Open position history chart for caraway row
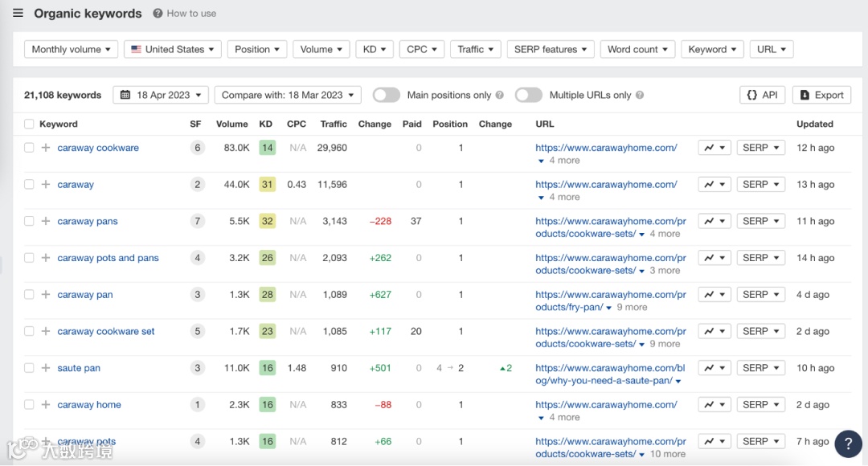 click(714, 184)
